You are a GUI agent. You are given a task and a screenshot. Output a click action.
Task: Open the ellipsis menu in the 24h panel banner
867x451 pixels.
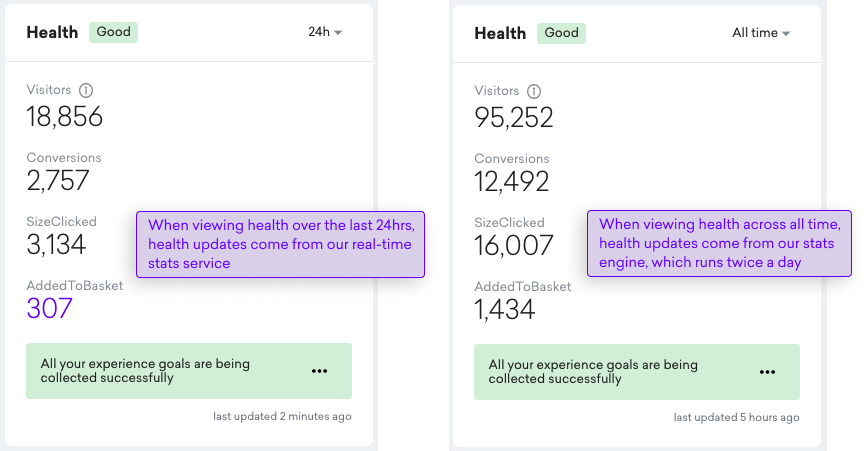click(x=319, y=371)
